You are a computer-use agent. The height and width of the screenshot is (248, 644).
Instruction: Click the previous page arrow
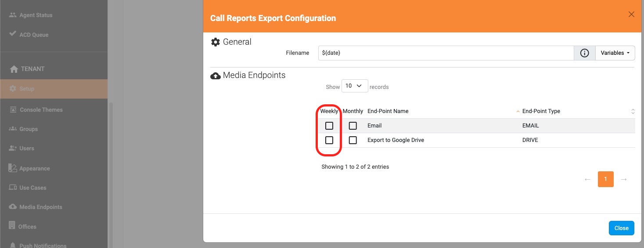[x=587, y=180]
